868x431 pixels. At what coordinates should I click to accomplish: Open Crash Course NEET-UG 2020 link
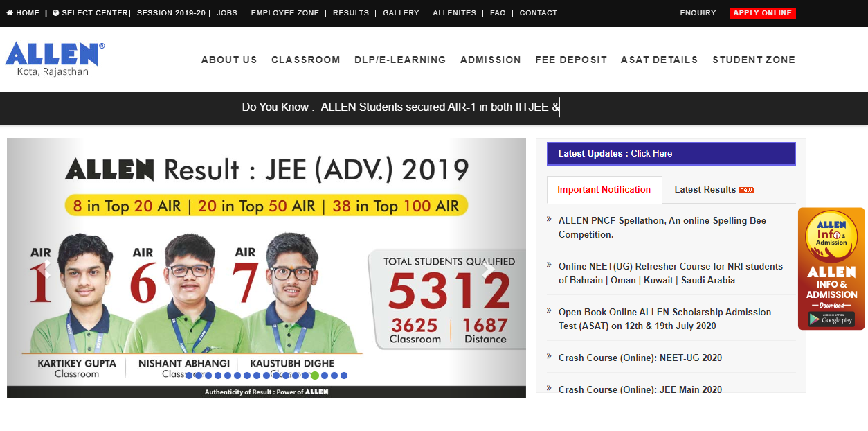[640, 358]
